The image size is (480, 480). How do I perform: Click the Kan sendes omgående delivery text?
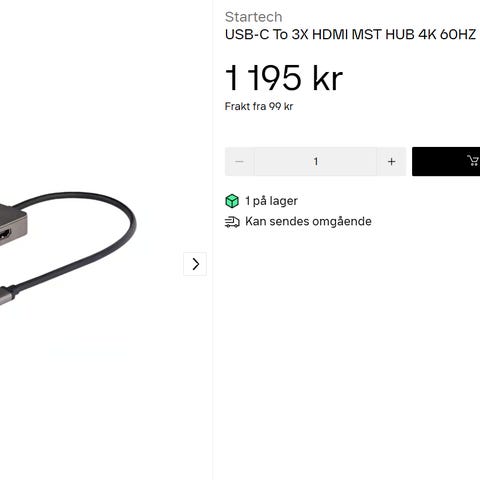tap(308, 221)
